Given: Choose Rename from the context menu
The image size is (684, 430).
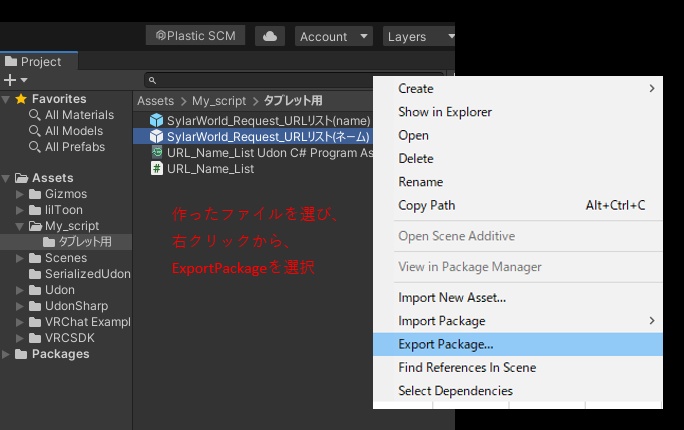Looking at the screenshot, I should click(x=518, y=182).
